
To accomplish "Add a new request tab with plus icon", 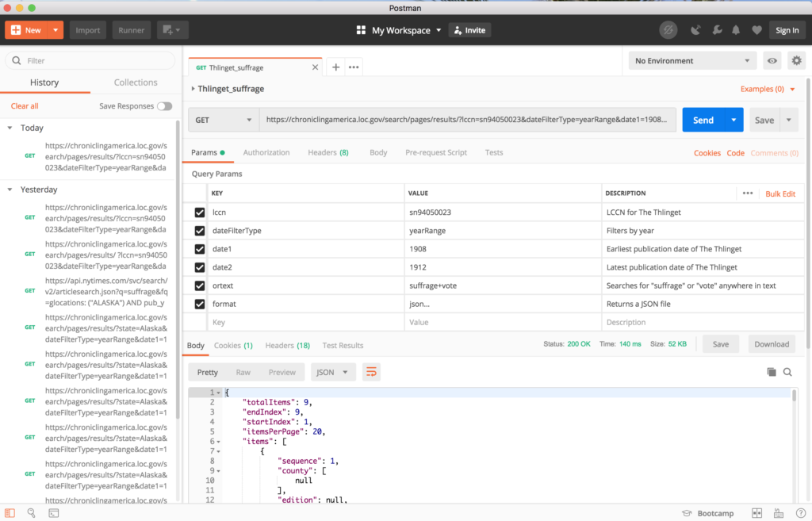I will tap(335, 67).
